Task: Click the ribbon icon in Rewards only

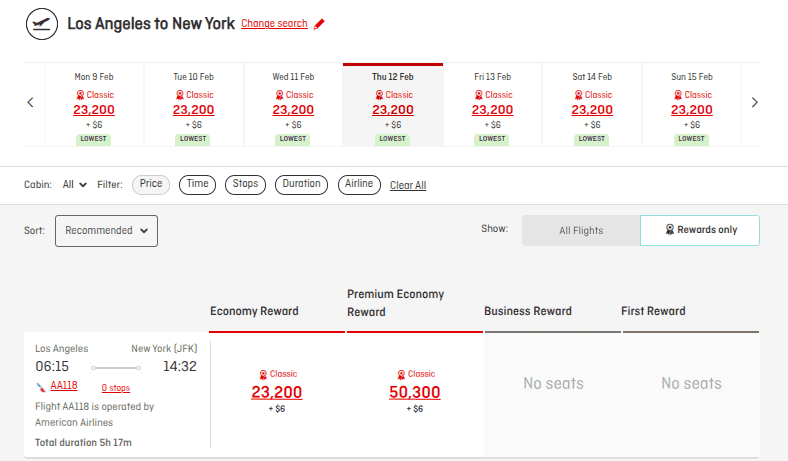Action: point(670,230)
